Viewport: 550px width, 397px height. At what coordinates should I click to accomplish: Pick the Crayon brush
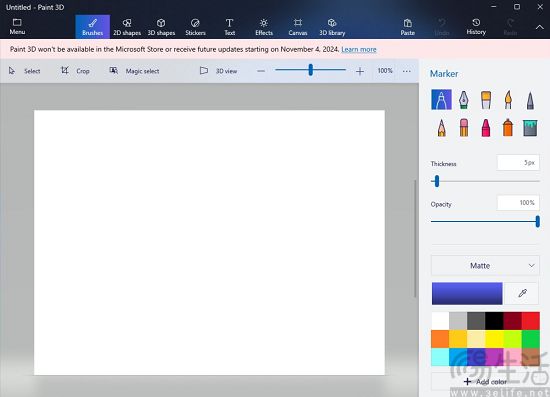tap(486, 128)
